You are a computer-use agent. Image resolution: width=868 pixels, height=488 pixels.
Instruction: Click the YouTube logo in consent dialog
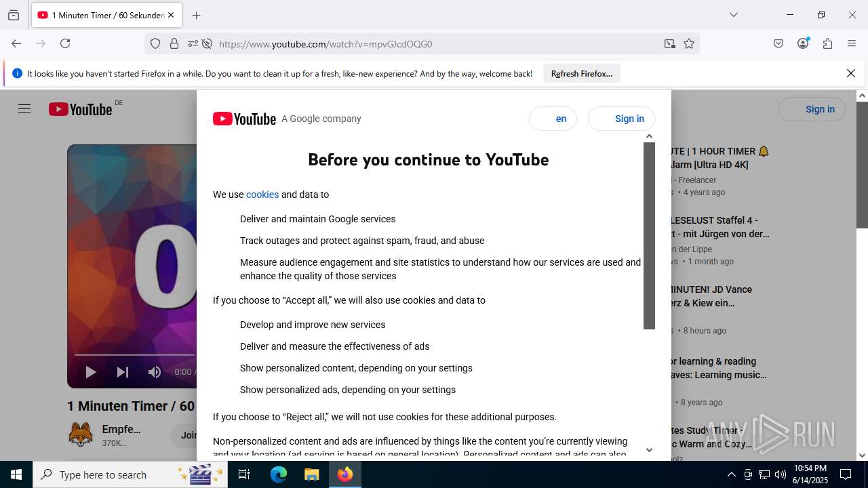click(244, 119)
